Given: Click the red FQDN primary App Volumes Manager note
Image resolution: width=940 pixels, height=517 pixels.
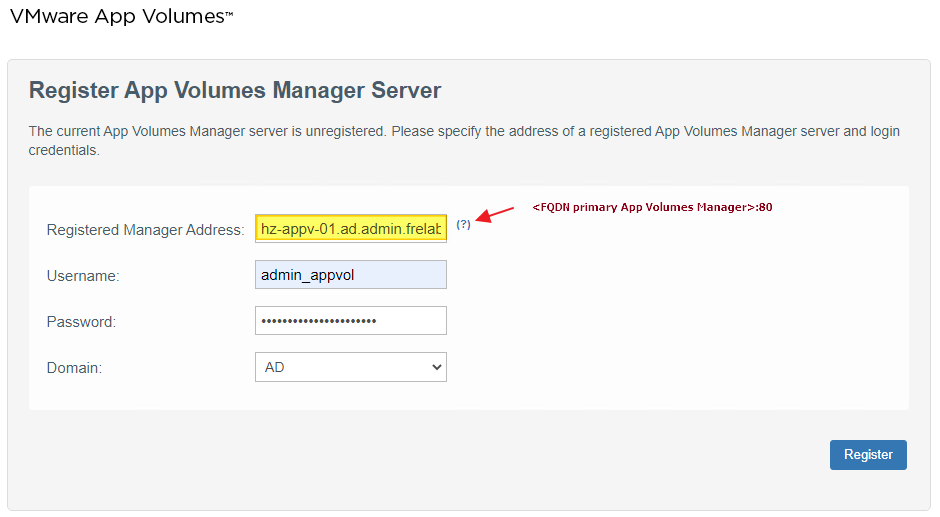Looking at the screenshot, I should [652, 208].
